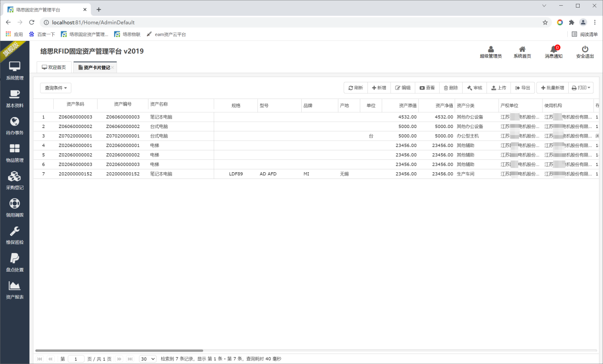Open 待办事务 in the sidebar
This screenshot has width=603, height=364.
(x=15, y=126)
